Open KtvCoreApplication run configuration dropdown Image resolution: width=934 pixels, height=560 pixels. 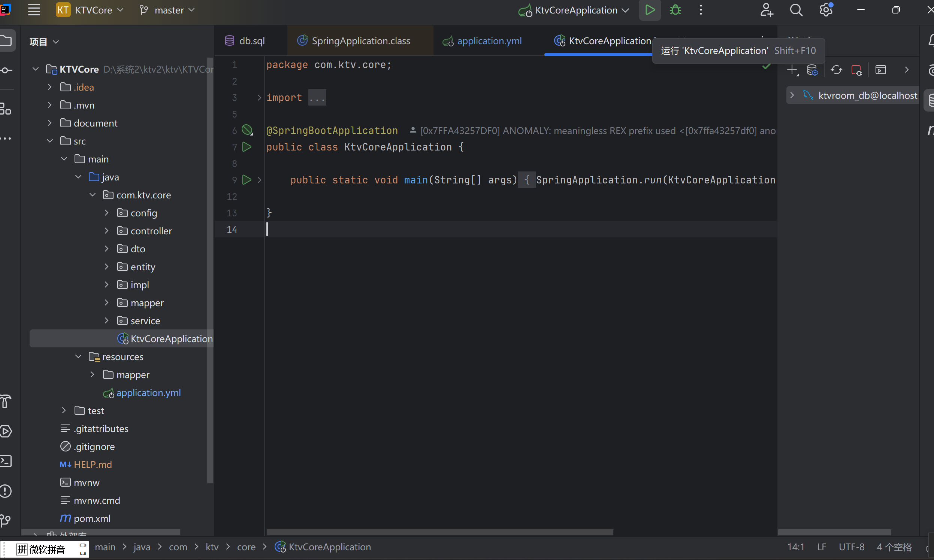pyautogui.click(x=575, y=10)
